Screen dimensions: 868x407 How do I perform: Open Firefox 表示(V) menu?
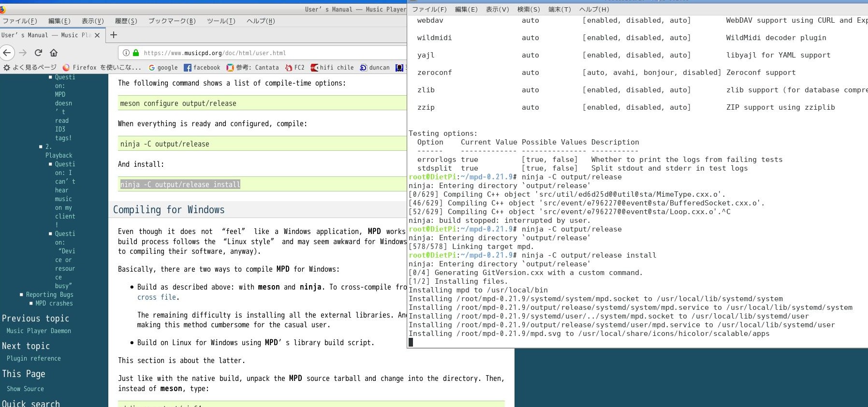pos(92,21)
